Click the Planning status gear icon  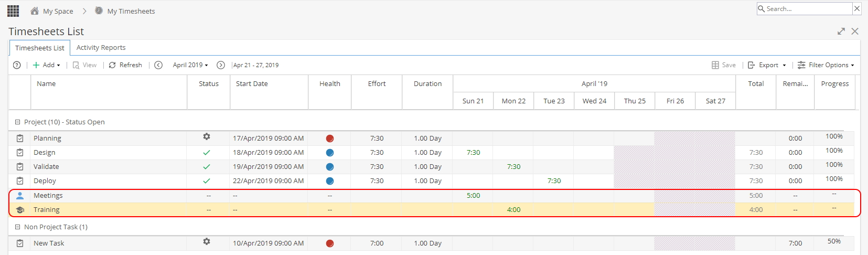tap(207, 136)
